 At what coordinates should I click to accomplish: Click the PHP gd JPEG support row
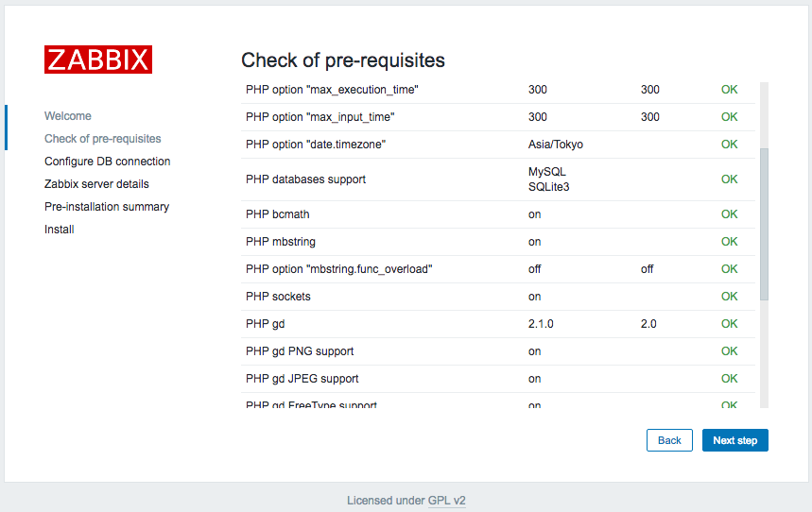click(497, 379)
